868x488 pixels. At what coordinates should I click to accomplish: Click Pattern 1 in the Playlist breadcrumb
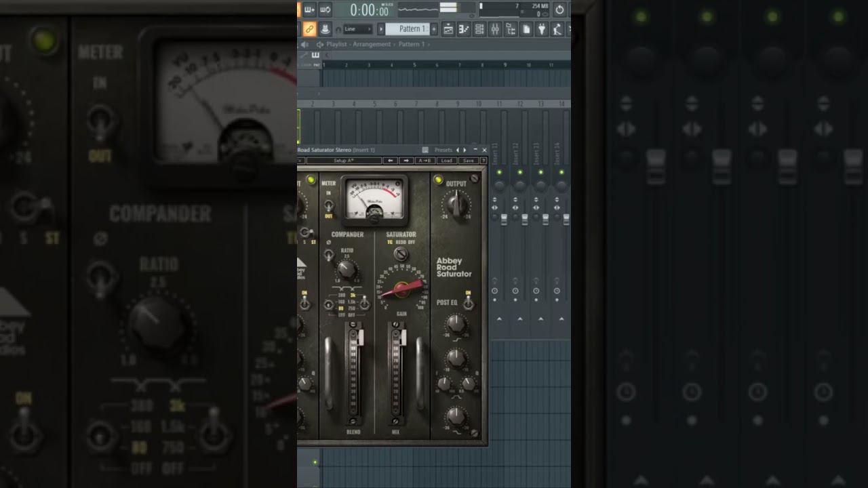pyautogui.click(x=411, y=44)
